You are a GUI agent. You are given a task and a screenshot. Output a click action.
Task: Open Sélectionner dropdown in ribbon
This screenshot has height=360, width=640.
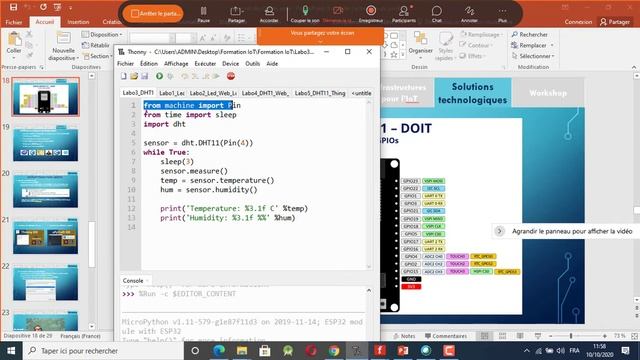[533, 56]
